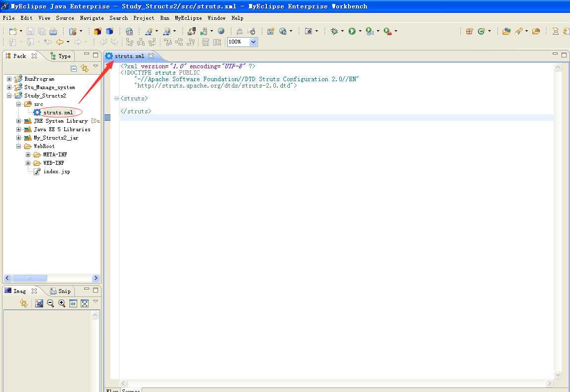The width and height of the screenshot is (570, 392).
Task: Click Fit to window icon in Image view
Action: [x=85, y=303]
